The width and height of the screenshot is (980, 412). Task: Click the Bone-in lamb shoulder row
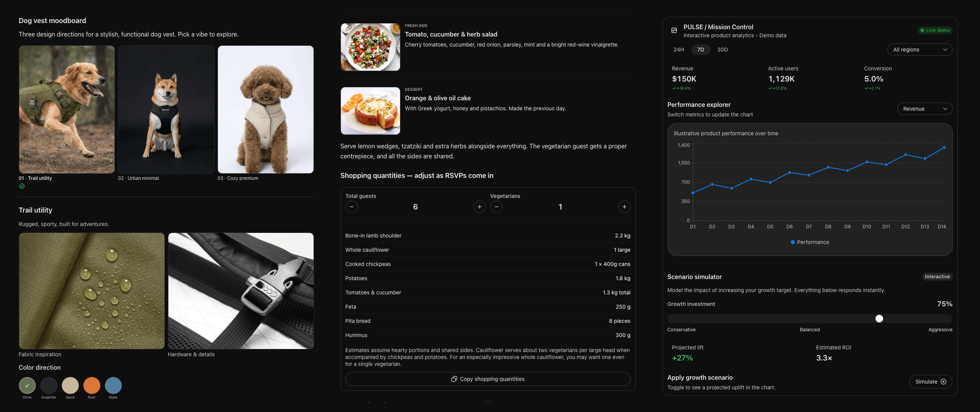coord(488,236)
